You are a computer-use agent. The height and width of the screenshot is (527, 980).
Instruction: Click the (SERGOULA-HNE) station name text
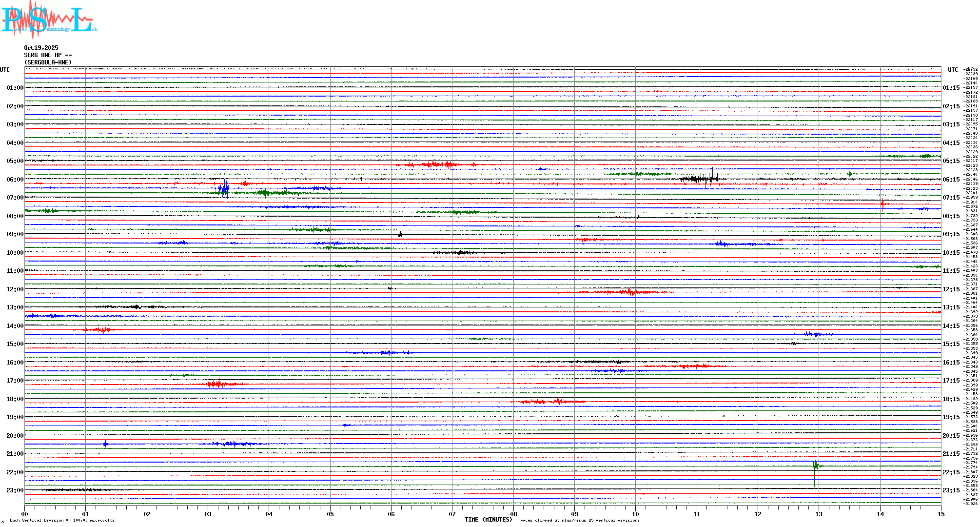pos(48,62)
